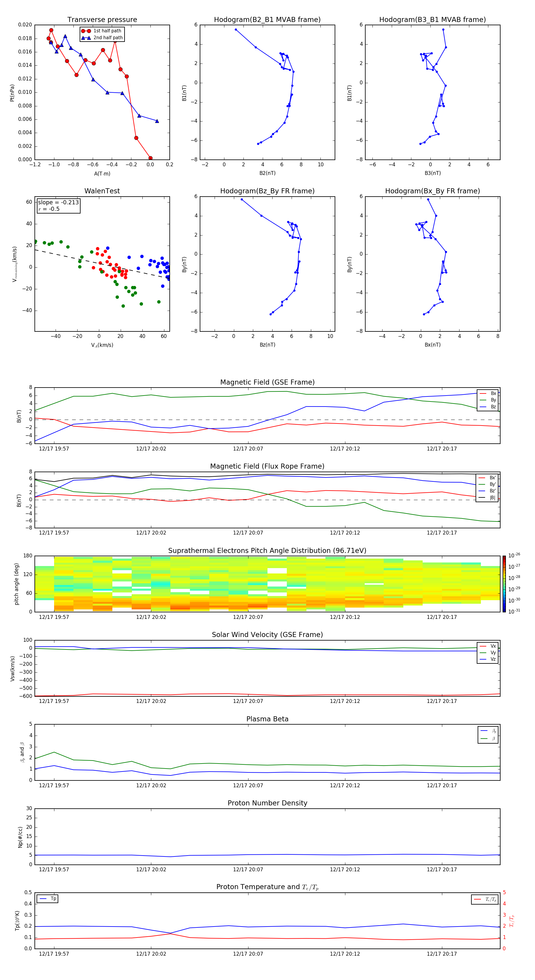
Task: Click the "slope = -0.213" annotation
Action: (x=58, y=203)
